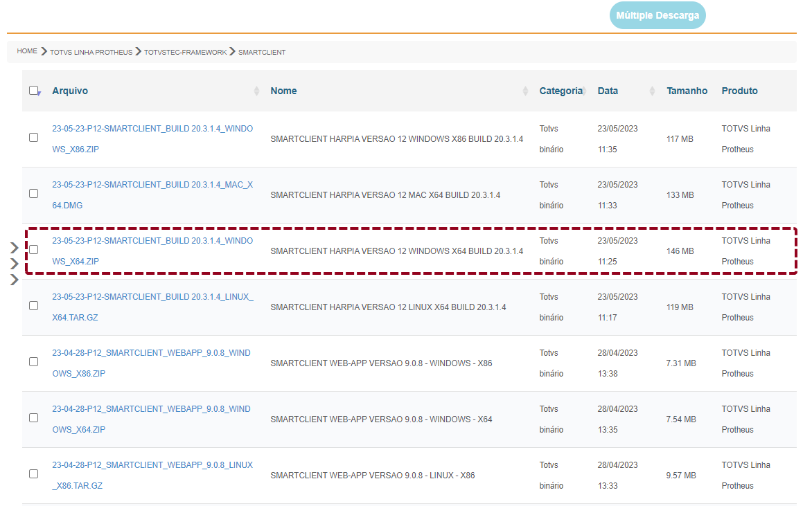Image resolution: width=812 pixels, height=506 pixels.
Task: Click 'Totvs binário' in the MAC X64 row
Action: tap(551, 195)
